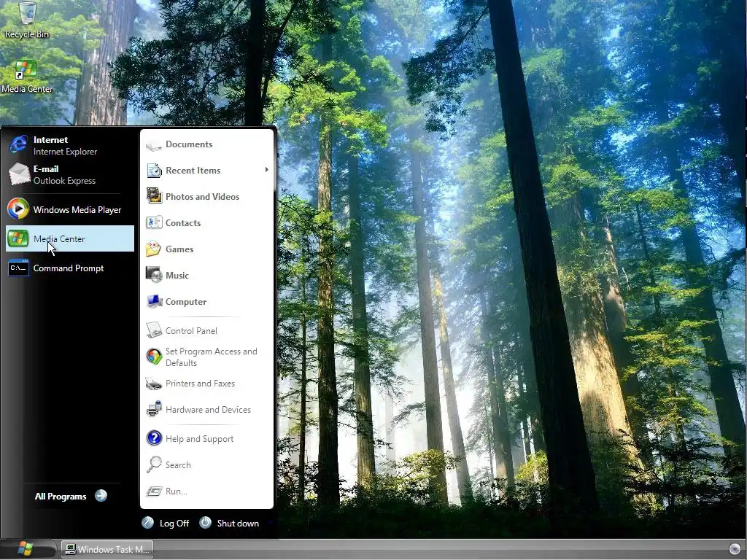Click the Music icon

[154, 275]
